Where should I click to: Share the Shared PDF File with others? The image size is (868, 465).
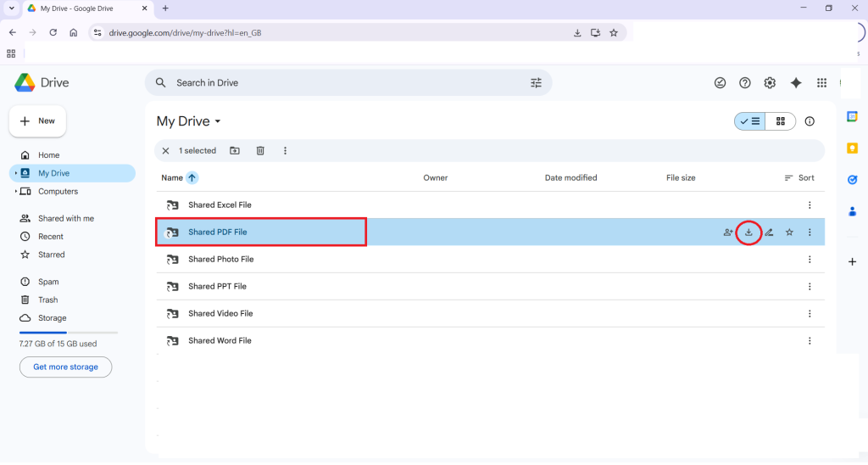[728, 232]
